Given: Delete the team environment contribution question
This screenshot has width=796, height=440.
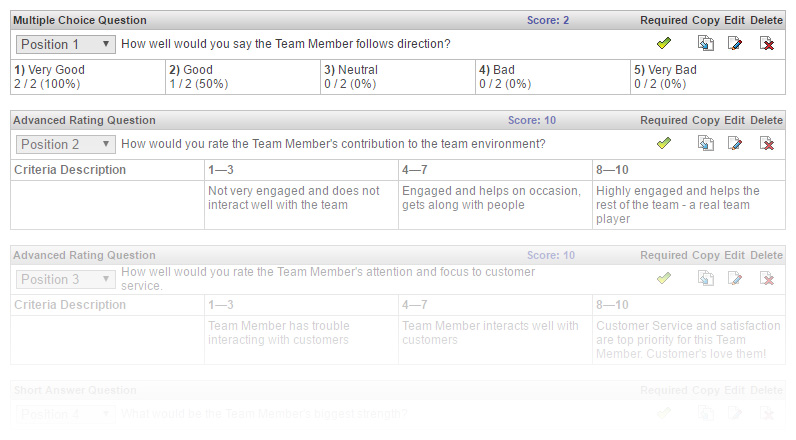Looking at the screenshot, I should point(767,144).
